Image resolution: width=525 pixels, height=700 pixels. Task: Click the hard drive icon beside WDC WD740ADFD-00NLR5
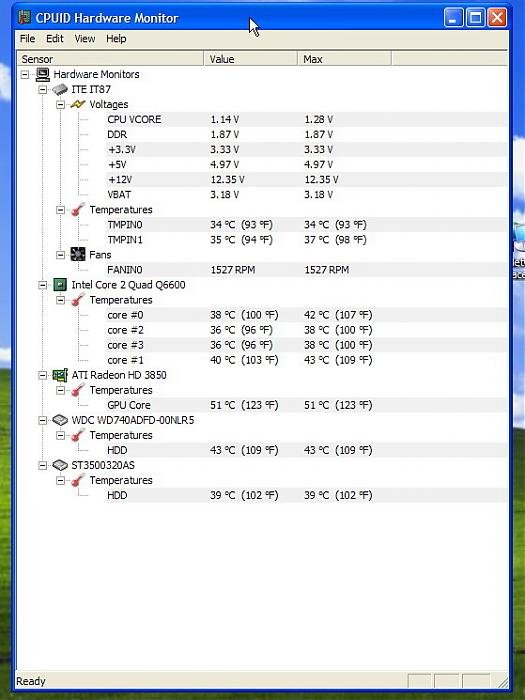tap(60, 420)
